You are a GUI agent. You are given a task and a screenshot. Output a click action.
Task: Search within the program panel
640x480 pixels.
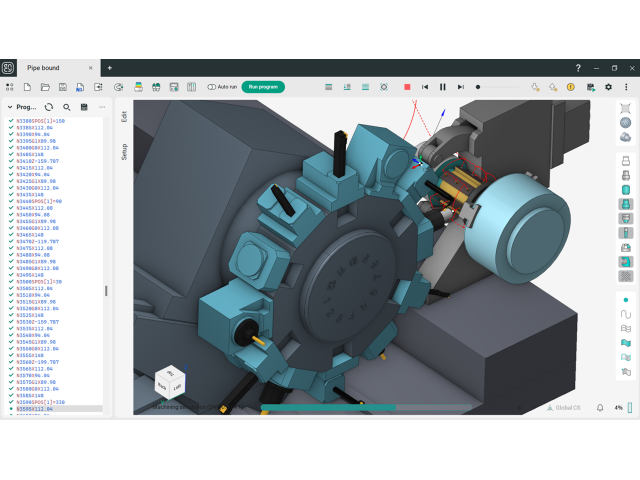click(67, 107)
